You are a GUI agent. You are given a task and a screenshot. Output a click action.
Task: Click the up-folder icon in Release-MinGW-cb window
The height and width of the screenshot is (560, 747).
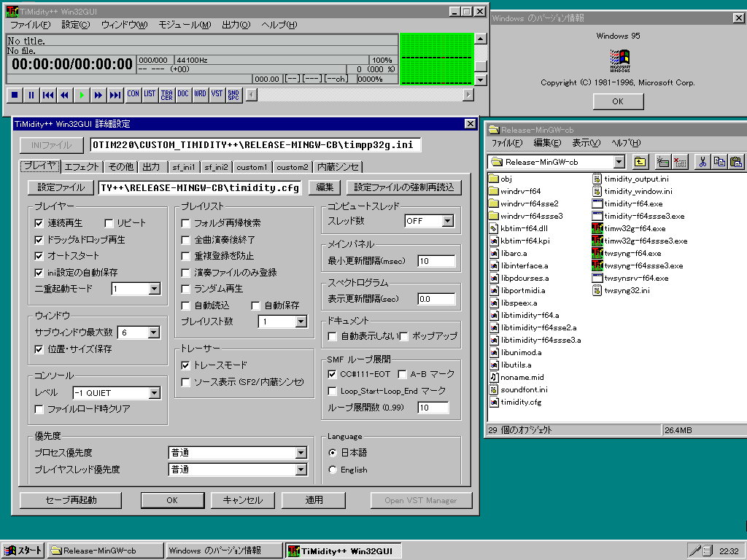(x=640, y=162)
